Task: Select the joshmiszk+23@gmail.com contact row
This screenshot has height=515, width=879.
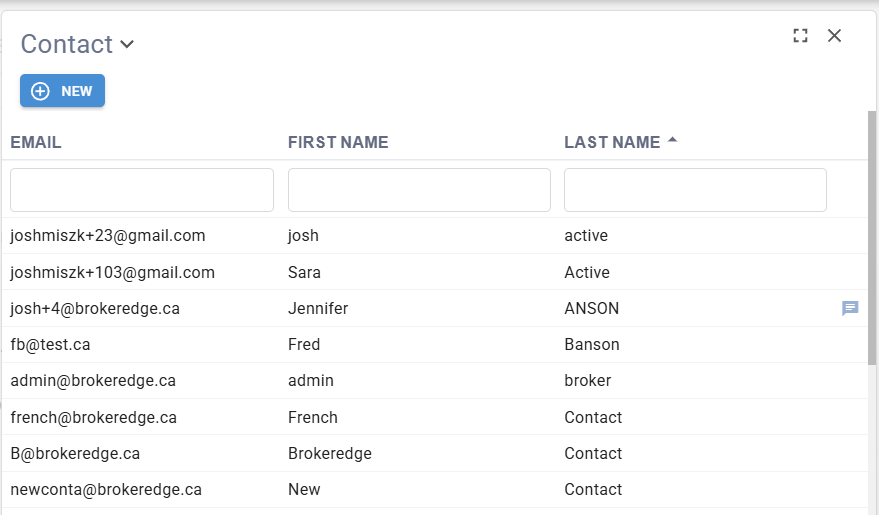Action: pyautogui.click(x=435, y=236)
